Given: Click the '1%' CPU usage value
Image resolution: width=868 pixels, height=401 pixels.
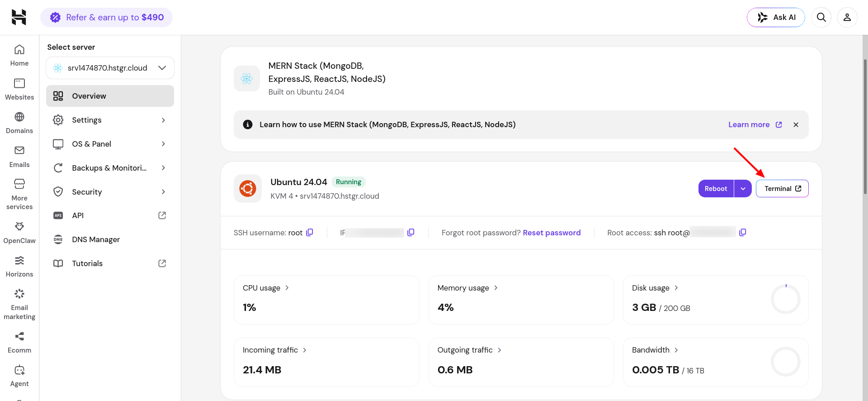Looking at the screenshot, I should tap(250, 307).
